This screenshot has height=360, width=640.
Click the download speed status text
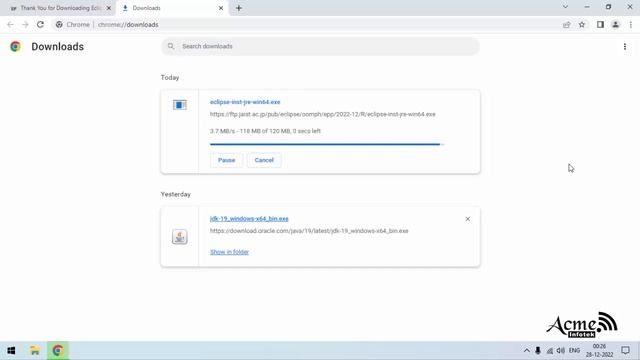tap(265, 131)
